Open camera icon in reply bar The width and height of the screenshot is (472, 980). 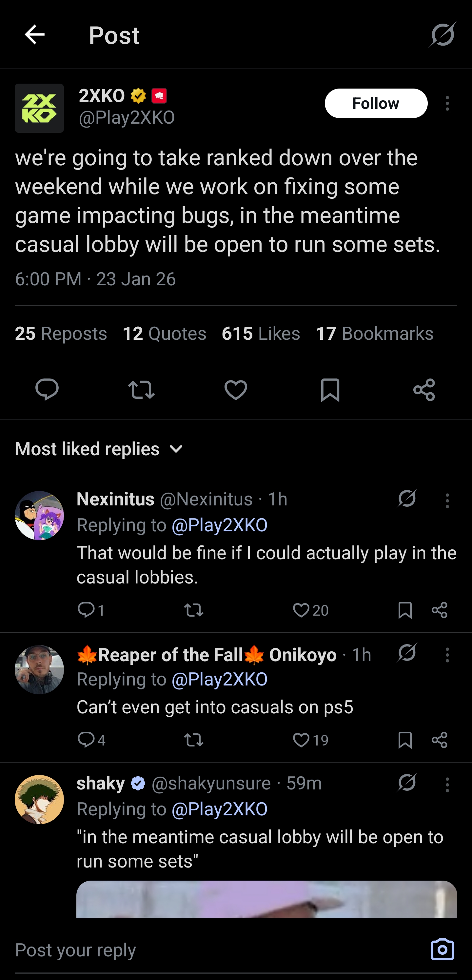pyautogui.click(x=442, y=949)
